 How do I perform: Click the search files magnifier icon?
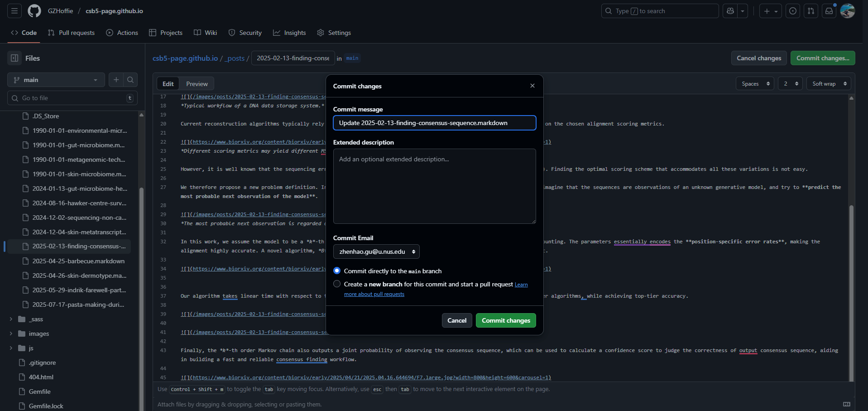[130, 80]
